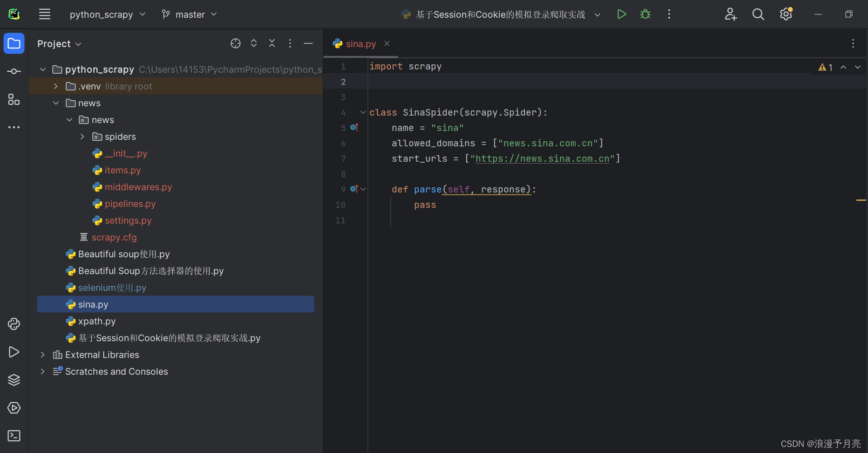Select settings.py file
Screen dimensions: 868x453
[122, 220]
